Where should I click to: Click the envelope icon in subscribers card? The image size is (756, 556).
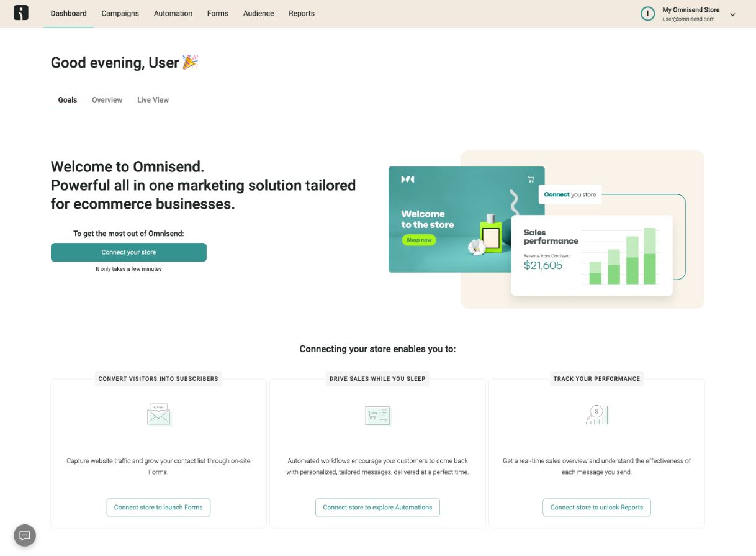pos(159,415)
